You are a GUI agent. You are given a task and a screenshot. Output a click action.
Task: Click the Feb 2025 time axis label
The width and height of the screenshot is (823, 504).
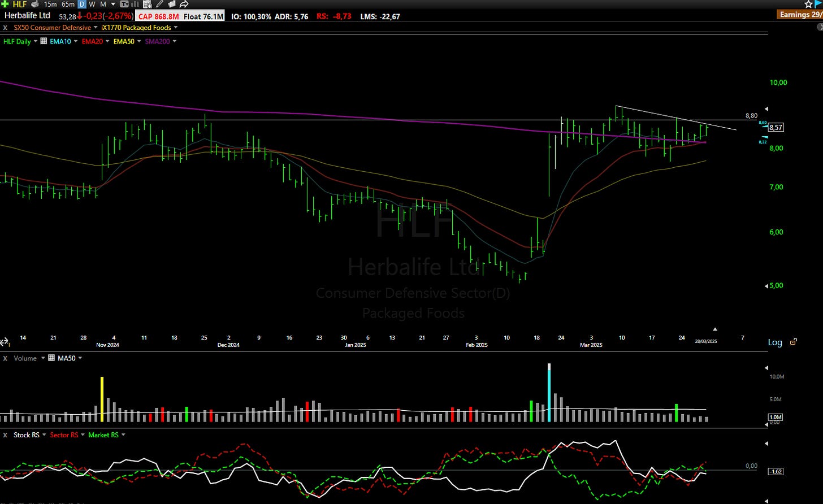pyautogui.click(x=477, y=345)
